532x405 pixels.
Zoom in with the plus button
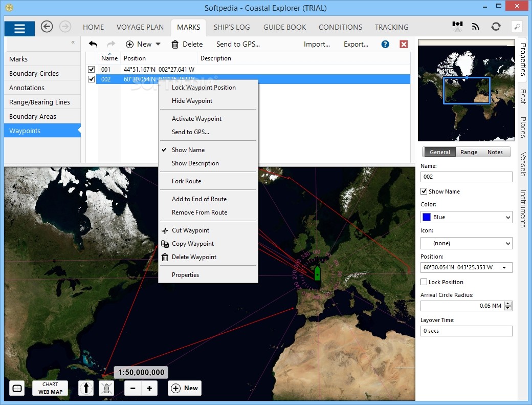click(149, 389)
